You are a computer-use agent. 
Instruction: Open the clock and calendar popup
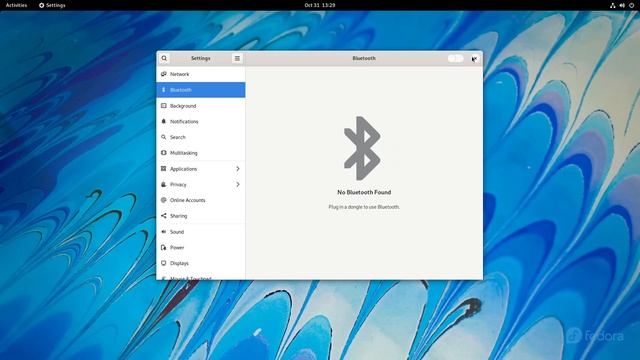320,5
